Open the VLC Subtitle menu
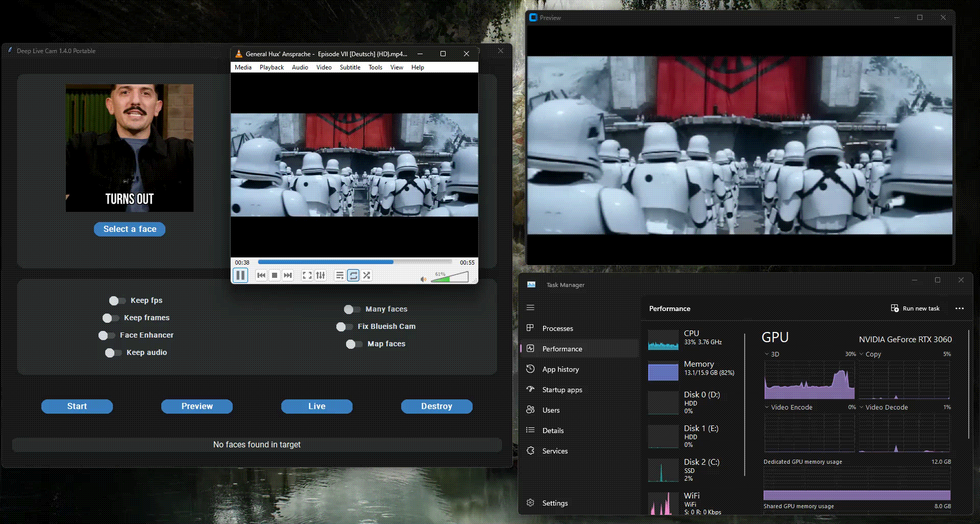 pos(350,67)
